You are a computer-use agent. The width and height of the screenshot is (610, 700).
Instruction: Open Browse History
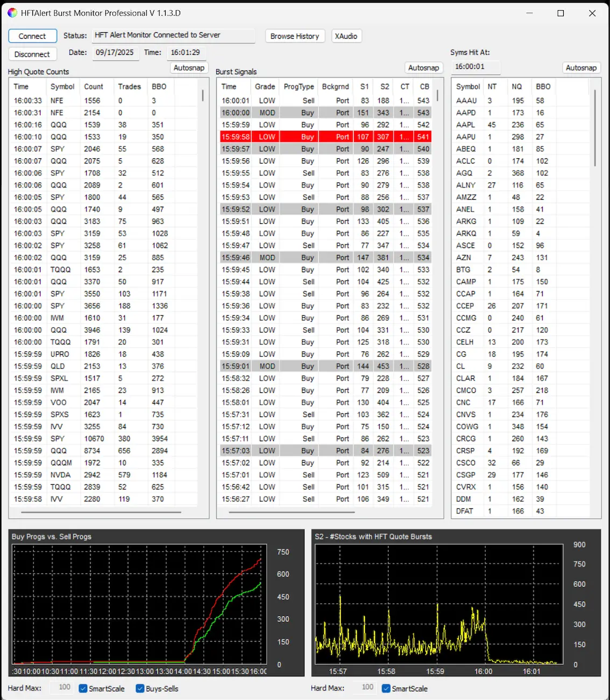point(294,36)
